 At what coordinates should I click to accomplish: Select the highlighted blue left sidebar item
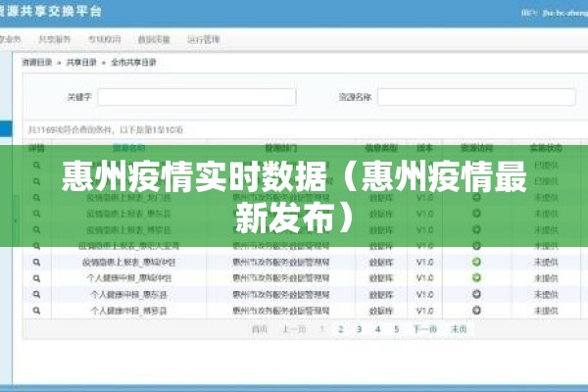(6, 128)
